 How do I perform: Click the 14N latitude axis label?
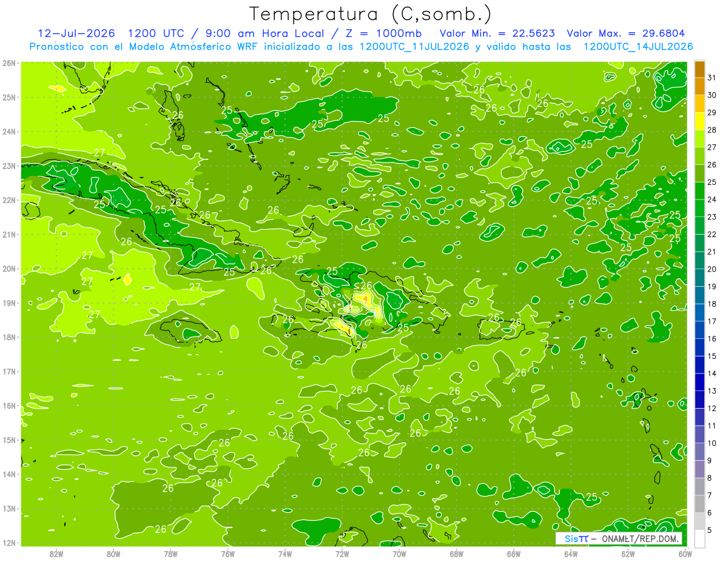[8, 474]
